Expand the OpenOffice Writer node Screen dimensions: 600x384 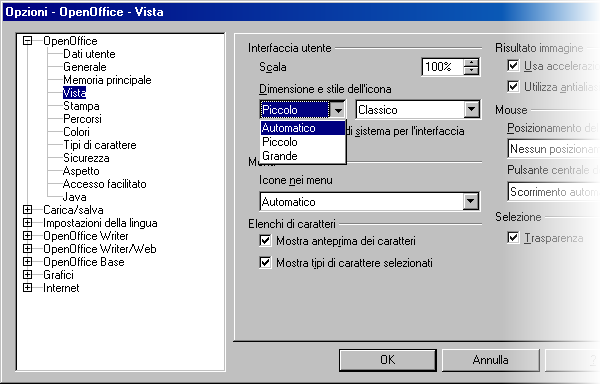point(27,235)
